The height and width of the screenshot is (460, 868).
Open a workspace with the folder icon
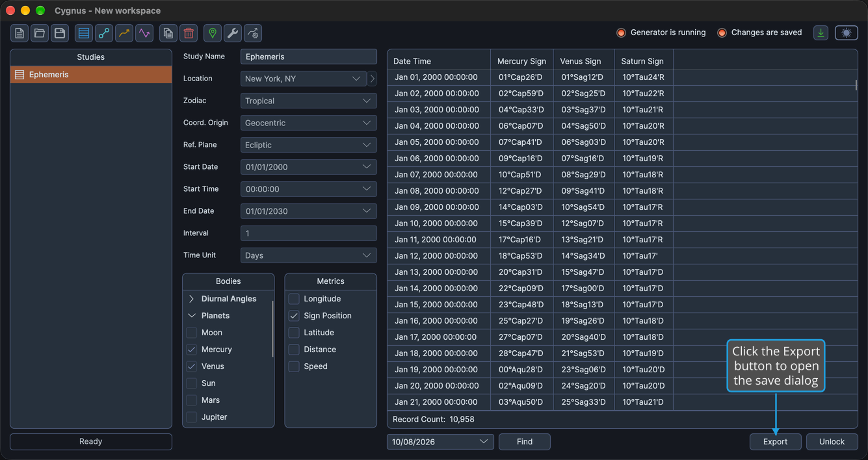point(40,33)
